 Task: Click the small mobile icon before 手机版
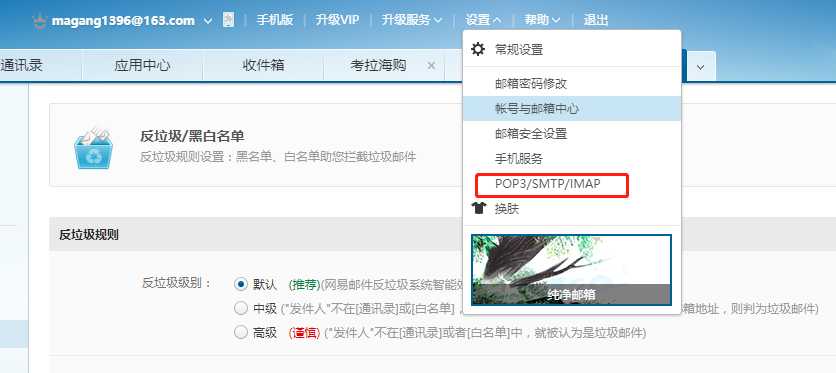point(229,20)
